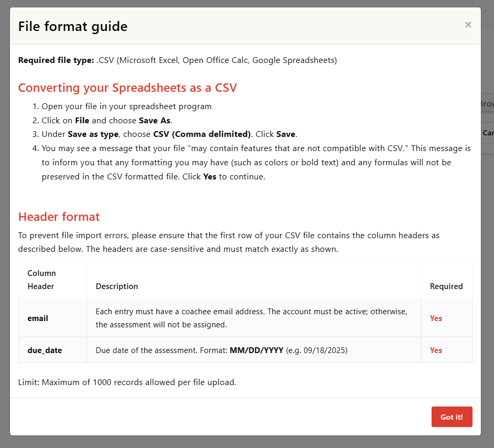Select the 'email' column header cell
The width and height of the screenshot is (494, 448).
pos(38,318)
